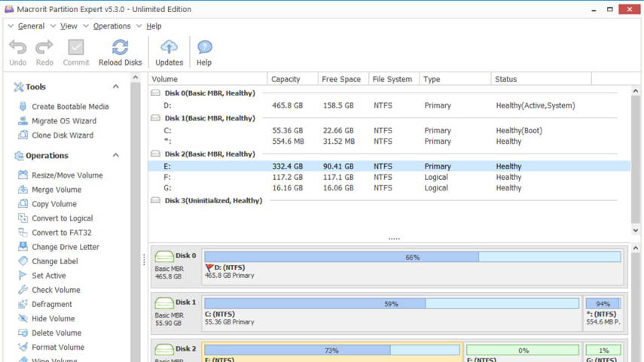This screenshot has width=644, height=362.
Task: Launch Create Bootable Media tool
Action: coord(69,107)
